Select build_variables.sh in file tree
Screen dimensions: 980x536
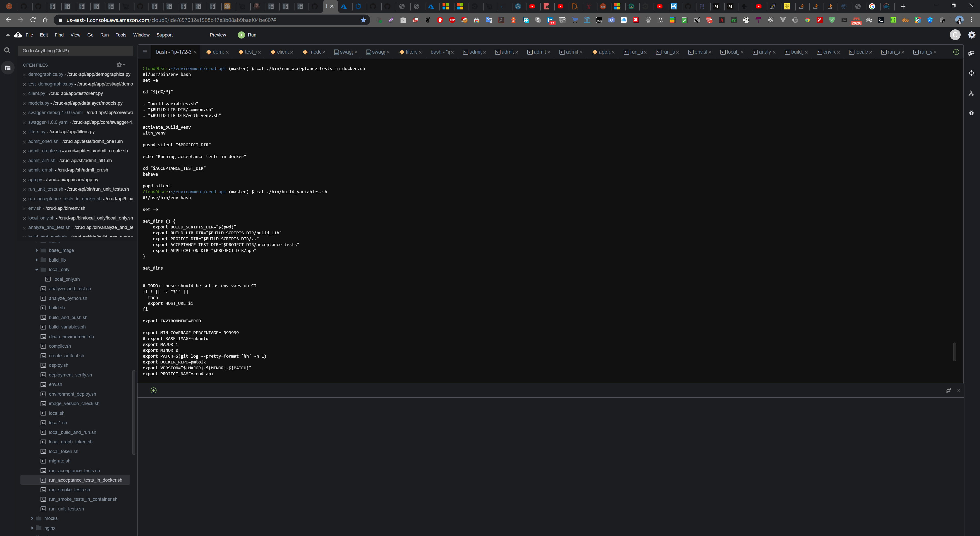(x=67, y=327)
